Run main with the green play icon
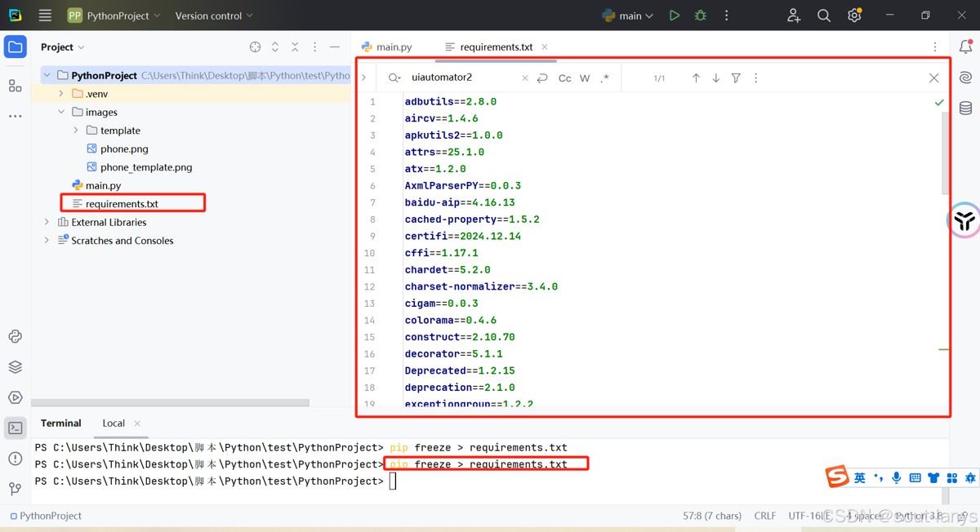 (674, 16)
